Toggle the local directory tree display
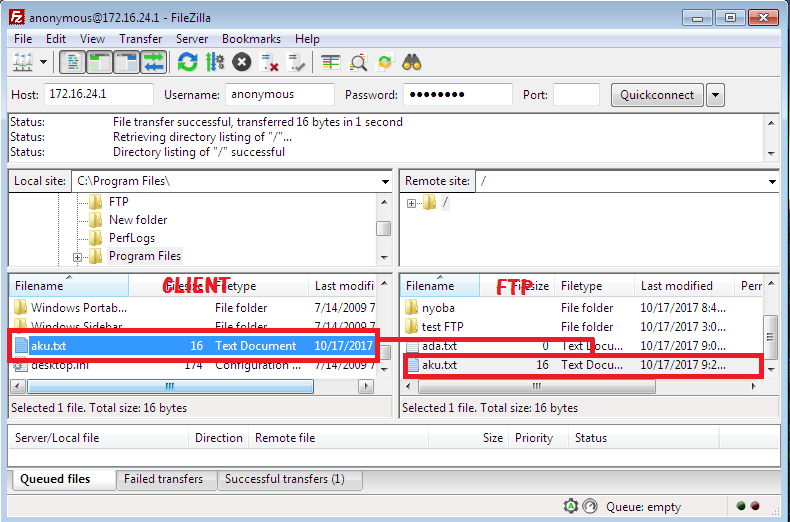The height and width of the screenshot is (522, 790). 99,62
